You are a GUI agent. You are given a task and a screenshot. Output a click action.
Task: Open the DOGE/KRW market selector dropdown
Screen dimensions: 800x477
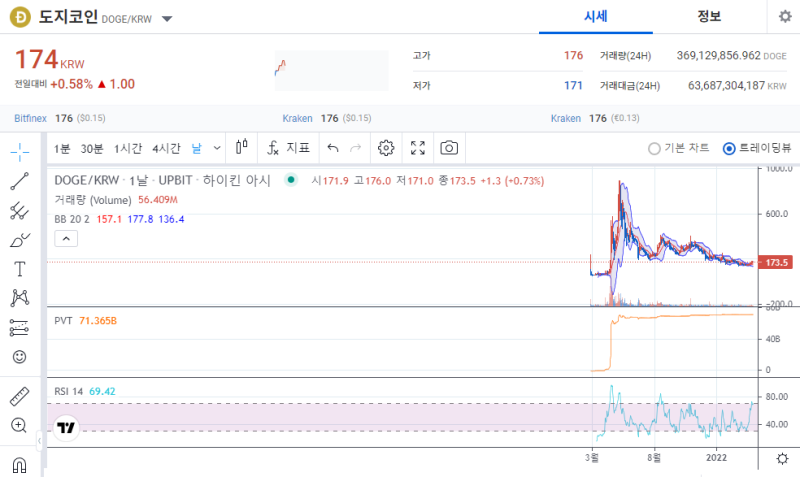point(167,19)
